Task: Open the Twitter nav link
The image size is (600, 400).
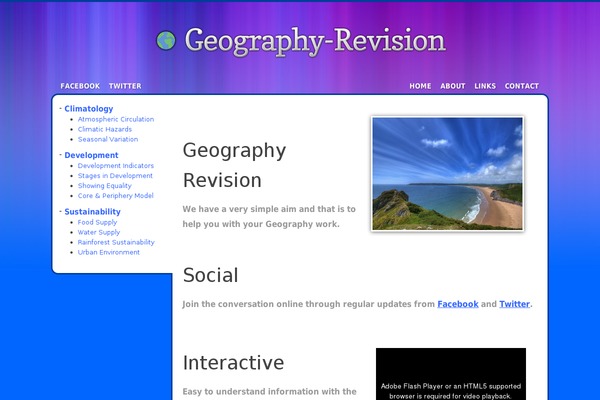Action: pos(125,86)
